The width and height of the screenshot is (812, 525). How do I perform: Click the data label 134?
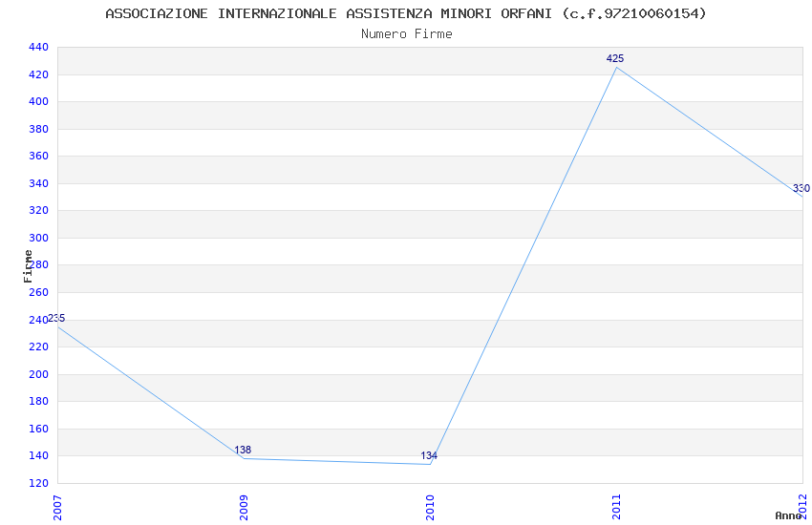[x=429, y=455]
